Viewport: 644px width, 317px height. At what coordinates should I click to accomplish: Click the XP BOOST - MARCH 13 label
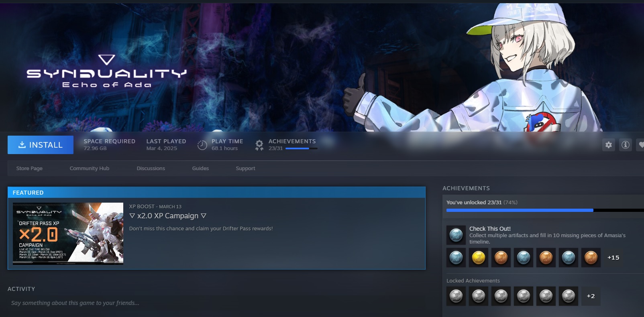(155, 207)
